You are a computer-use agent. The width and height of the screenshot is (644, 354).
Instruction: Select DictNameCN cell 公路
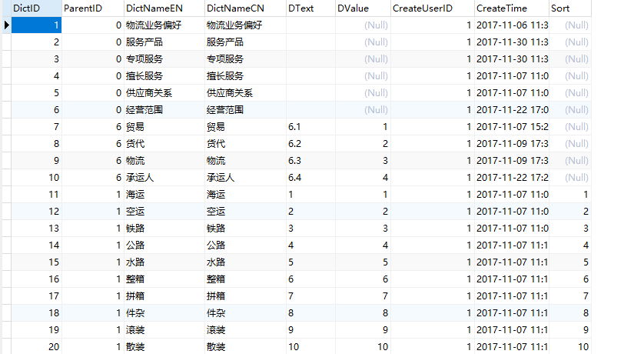click(245, 245)
